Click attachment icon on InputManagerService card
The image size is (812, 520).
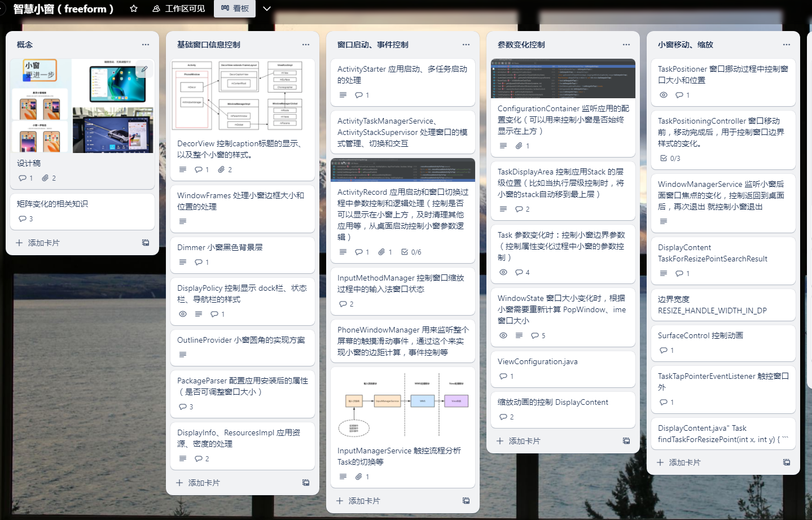click(x=358, y=477)
